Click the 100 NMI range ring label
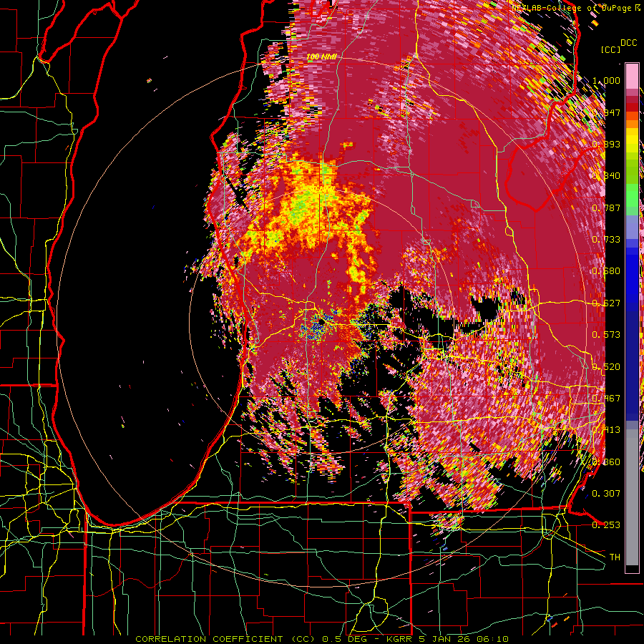Screen dimensions: 644x644 pos(321,56)
